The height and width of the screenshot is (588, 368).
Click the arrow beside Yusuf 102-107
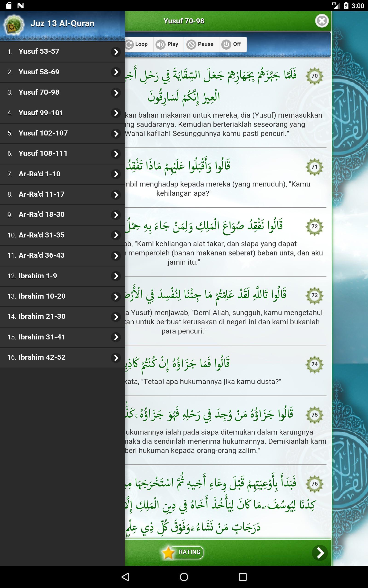click(x=116, y=133)
